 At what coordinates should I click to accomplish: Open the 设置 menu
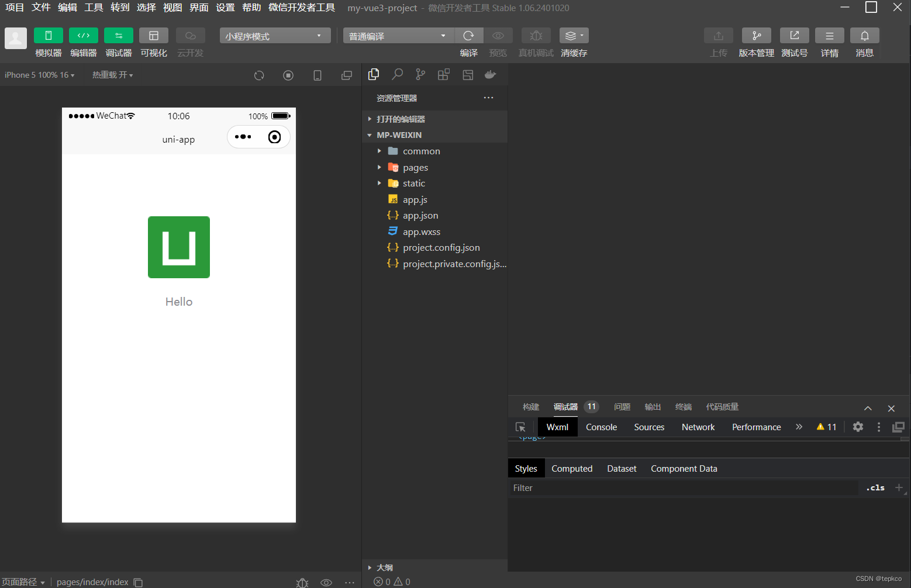click(225, 8)
